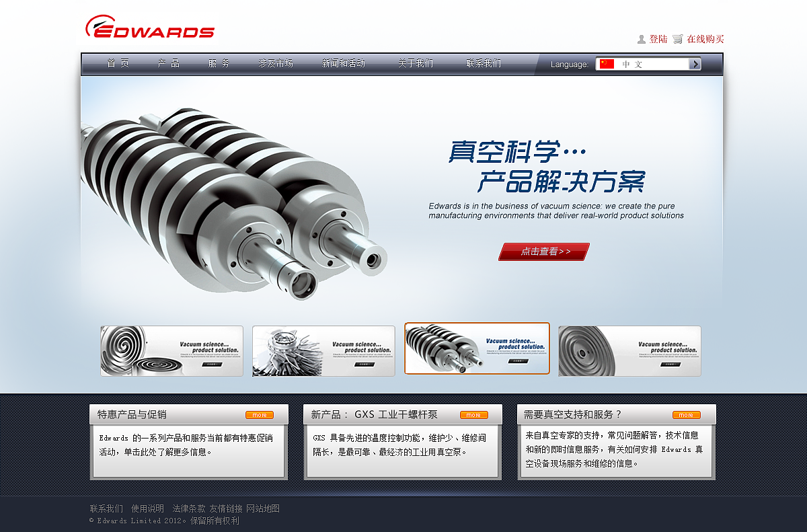Viewport: 807px width, 532px height.
Task: Click the Edwards Limited 2012 copyright text
Action: 165,521
